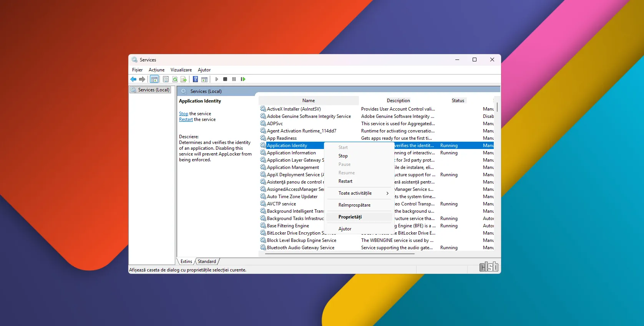Open the Vizualizare menu

[181, 70]
